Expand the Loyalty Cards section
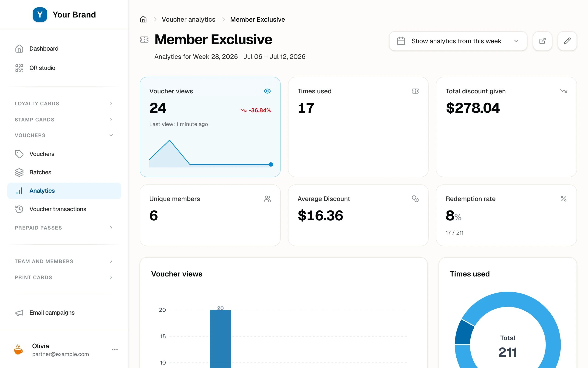Screen dimensions: 588x368 point(64,103)
